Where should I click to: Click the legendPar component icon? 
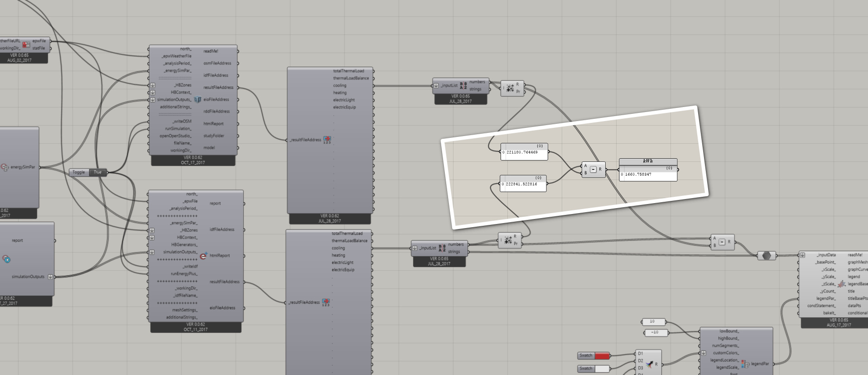[x=745, y=364]
